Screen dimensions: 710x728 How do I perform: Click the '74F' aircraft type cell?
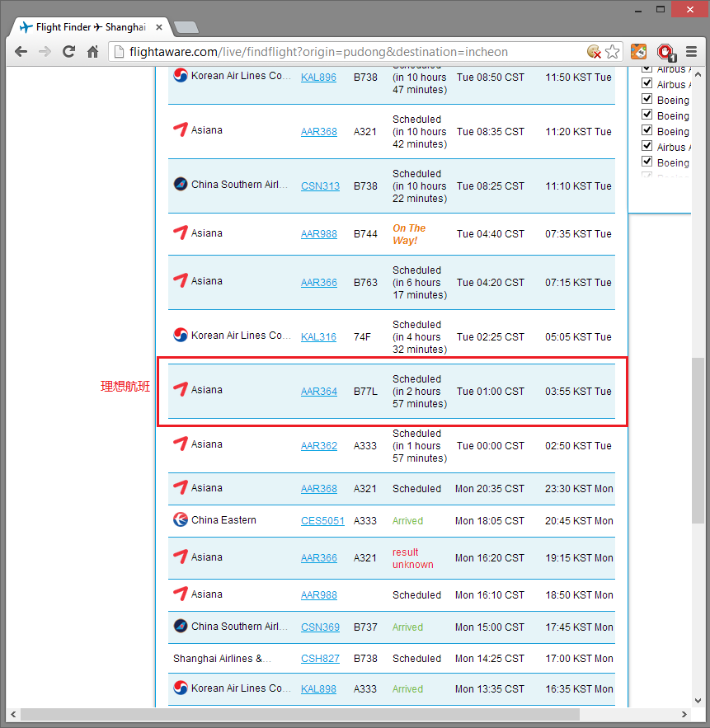click(x=362, y=336)
